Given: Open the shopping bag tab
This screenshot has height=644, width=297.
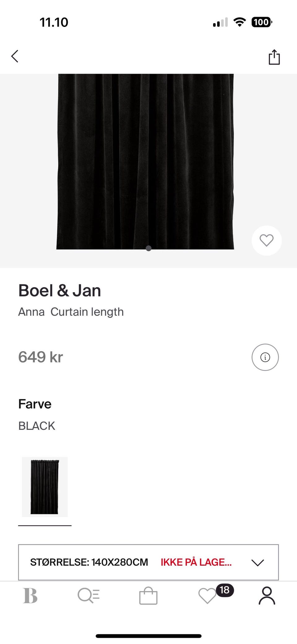Looking at the screenshot, I should coord(148,596).
